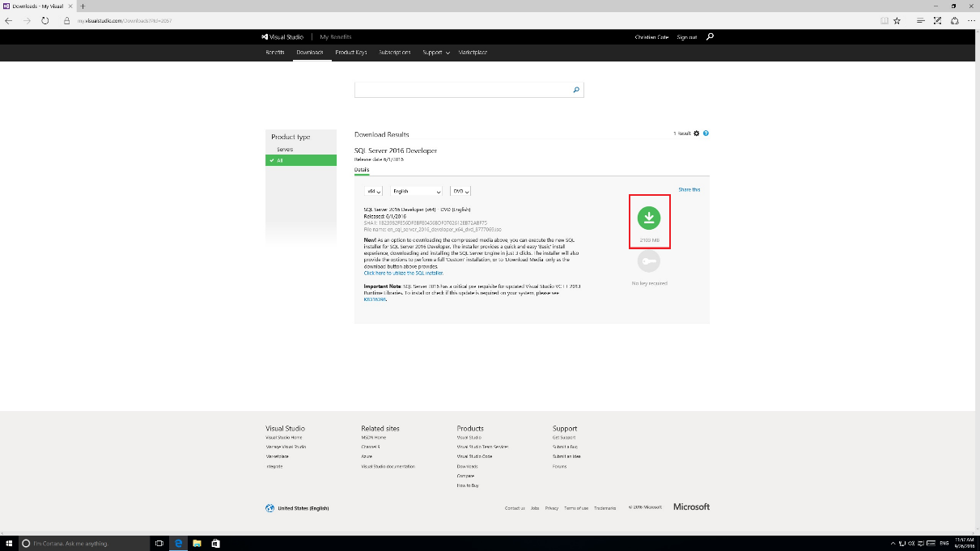Open Edge reading view icon
980x551 pixels.
tap(885, 19)
